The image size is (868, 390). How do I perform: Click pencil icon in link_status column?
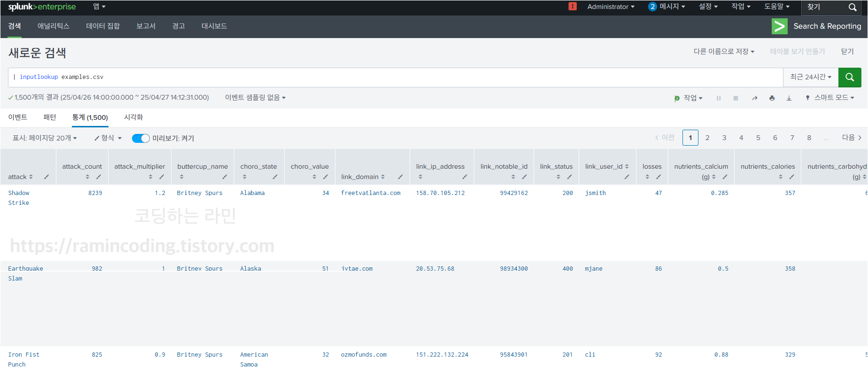[569, 177]
